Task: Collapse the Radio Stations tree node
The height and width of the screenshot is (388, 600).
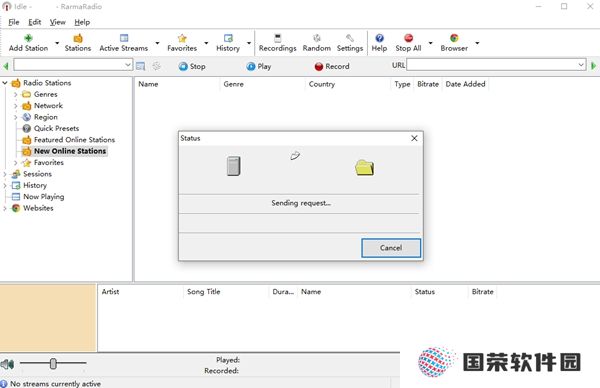Action: (5, 83)
